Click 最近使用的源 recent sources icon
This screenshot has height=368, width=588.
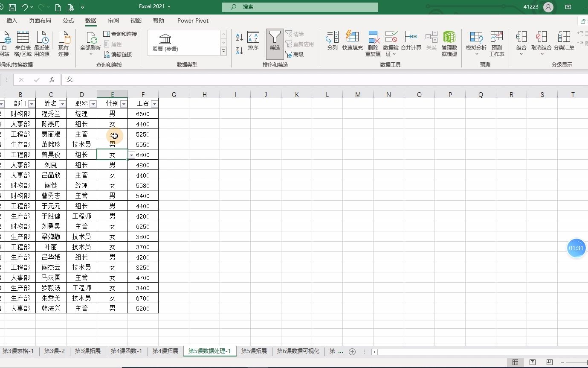coord(42,44)
